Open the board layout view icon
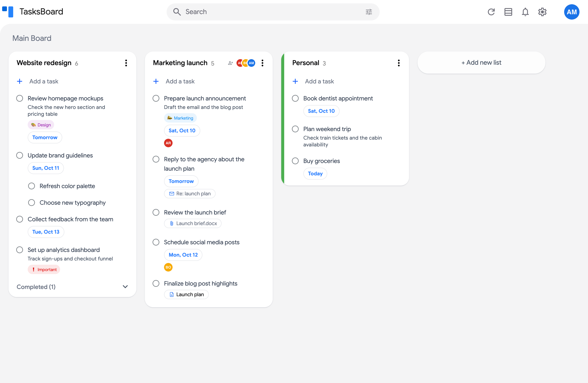Viewport: 588px width, 383px height. tap(508, 12)
